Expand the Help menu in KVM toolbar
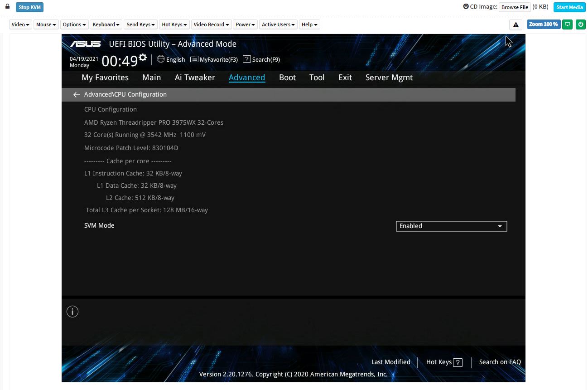The height and width of the screenshot is (390, 588). [309, 24]
